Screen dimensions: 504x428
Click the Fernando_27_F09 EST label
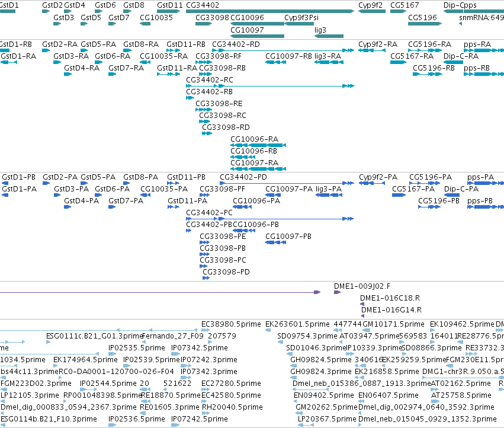[172, 336]
